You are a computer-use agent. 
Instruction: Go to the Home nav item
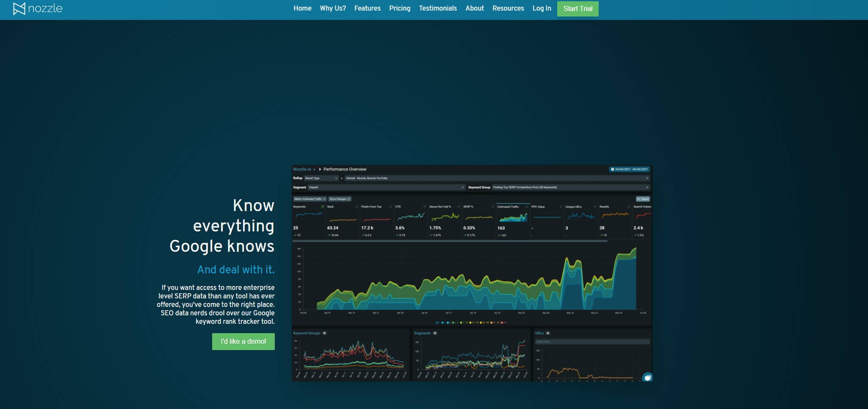point(302,8)
